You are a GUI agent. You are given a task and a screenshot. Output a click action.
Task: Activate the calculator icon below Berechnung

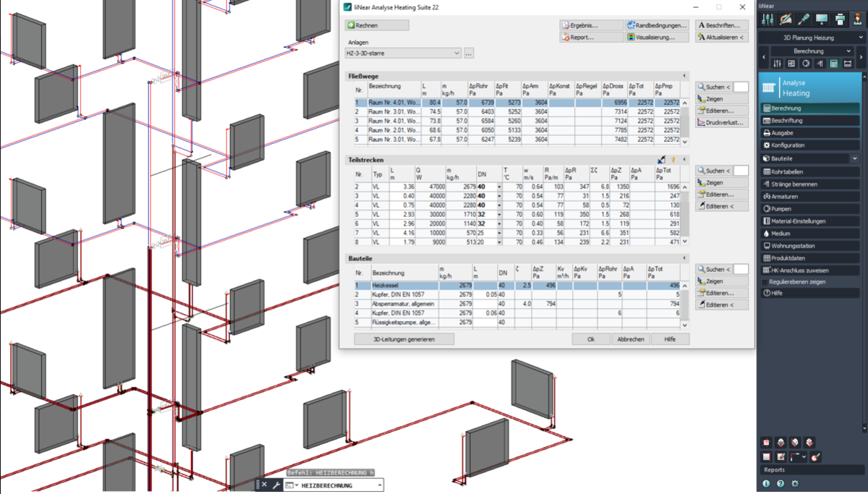click(834, 64)
